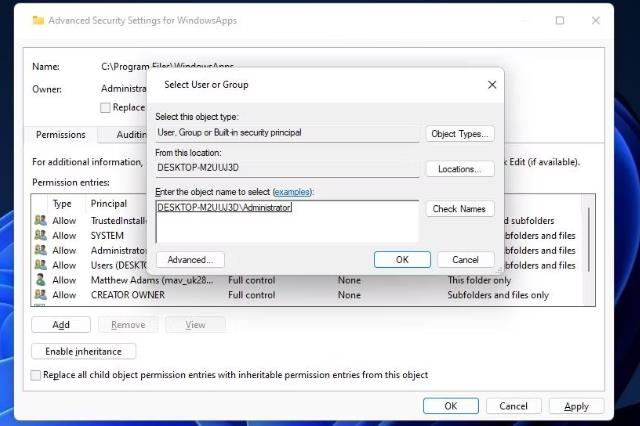
Task: Click OK in Advanced Security Settings window
Action: click(x=451, y=406)
